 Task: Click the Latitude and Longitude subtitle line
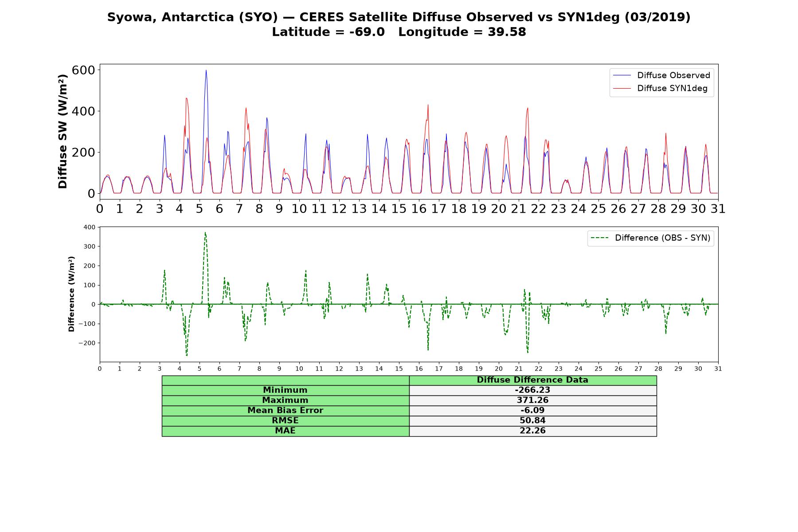(399, 32)
